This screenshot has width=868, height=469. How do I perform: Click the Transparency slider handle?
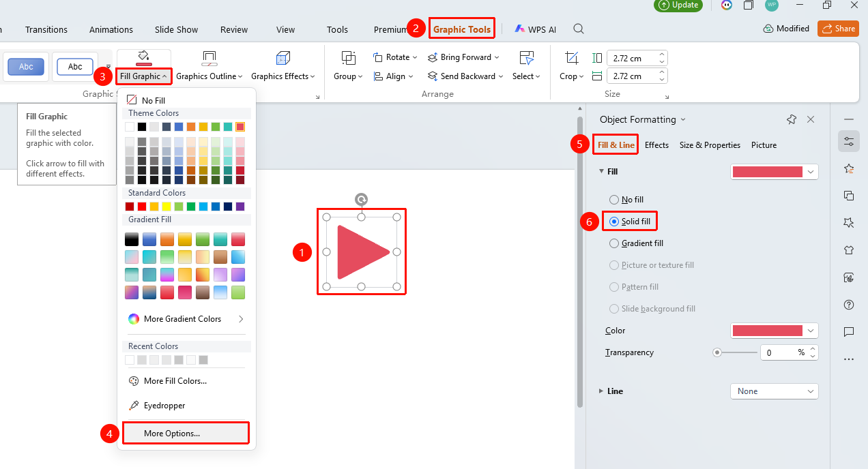coord(717,352)
